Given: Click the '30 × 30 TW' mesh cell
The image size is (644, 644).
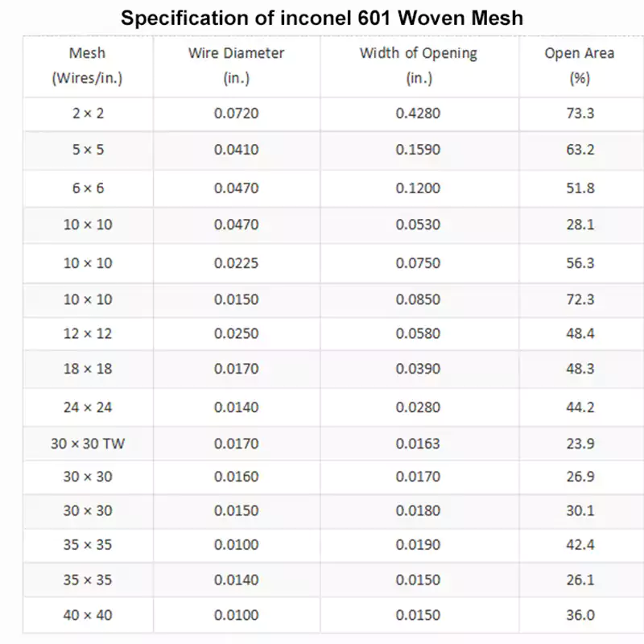Looking at the screenshot, I should click(88, 444).
